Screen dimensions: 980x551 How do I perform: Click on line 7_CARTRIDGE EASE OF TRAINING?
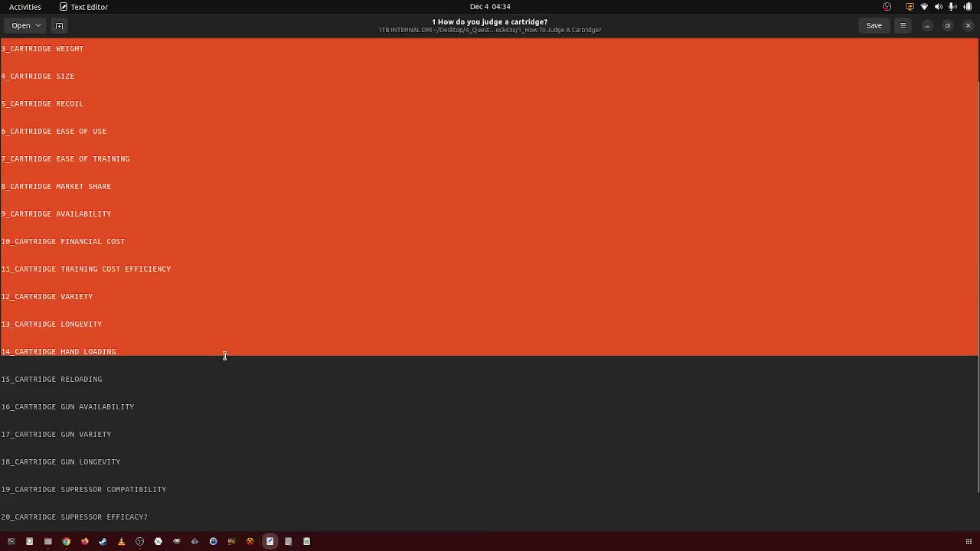coord(65,158)
